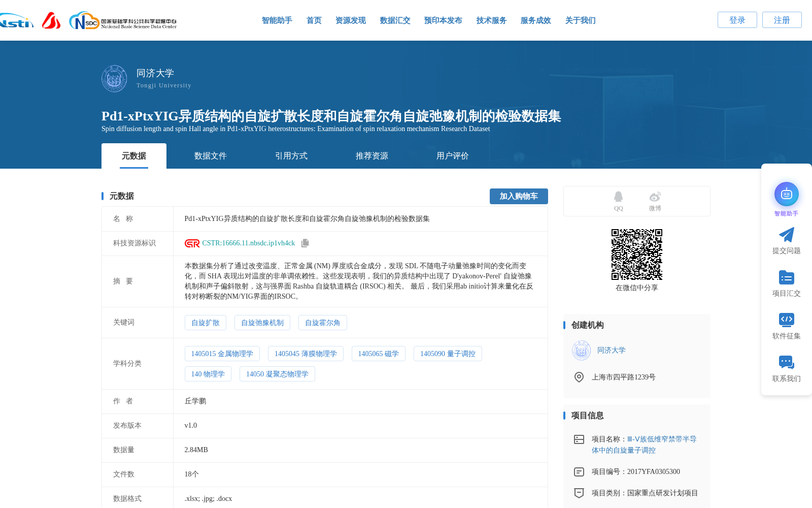The image size is (812, 508).
Task: Open 数据汇交 menu item
Action: 395,20
